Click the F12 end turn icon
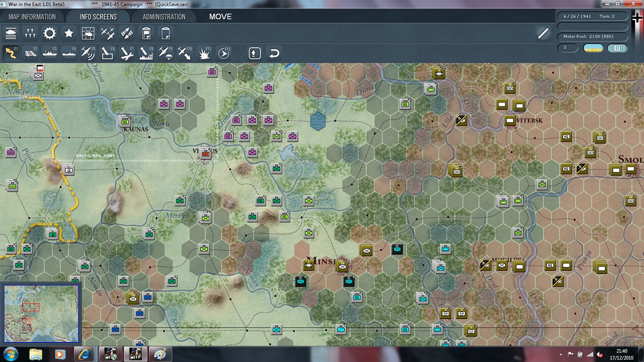This screenshot has height=362, width=644. coord(223,53)
